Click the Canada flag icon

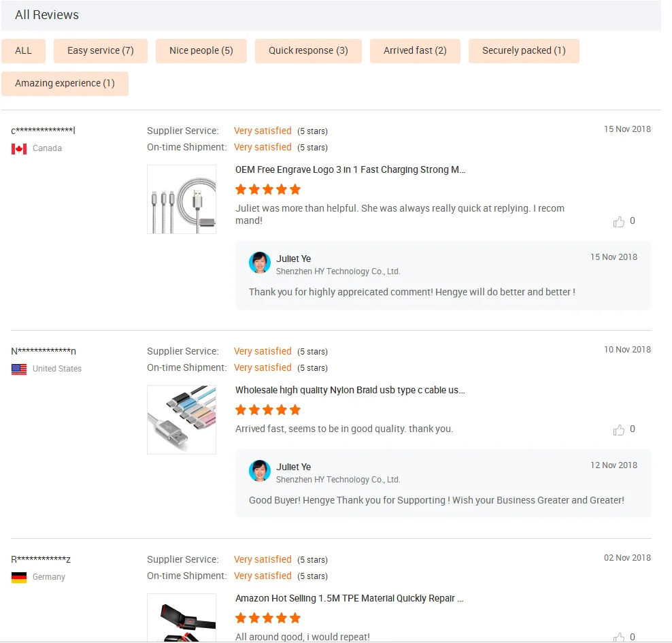click(19, 149)
